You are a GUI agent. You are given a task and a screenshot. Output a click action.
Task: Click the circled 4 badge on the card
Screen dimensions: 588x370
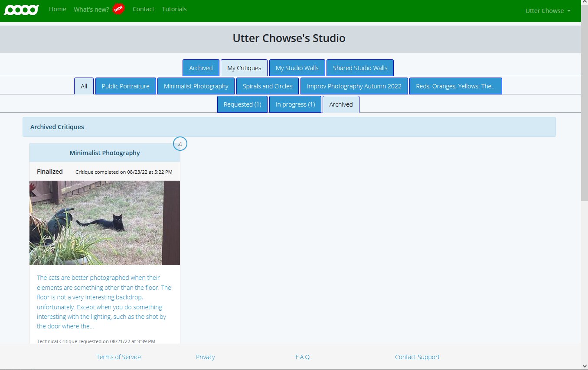pos(180,144)
